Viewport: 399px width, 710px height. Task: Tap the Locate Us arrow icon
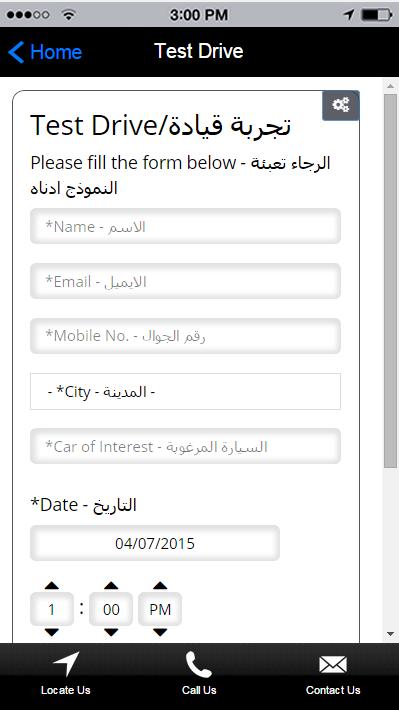point(66,664)
